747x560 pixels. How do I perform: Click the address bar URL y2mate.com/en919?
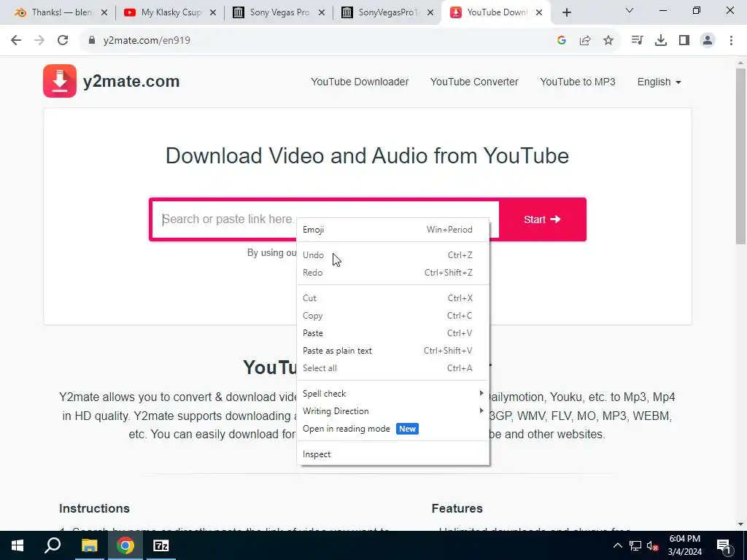[x=147, y=41]
